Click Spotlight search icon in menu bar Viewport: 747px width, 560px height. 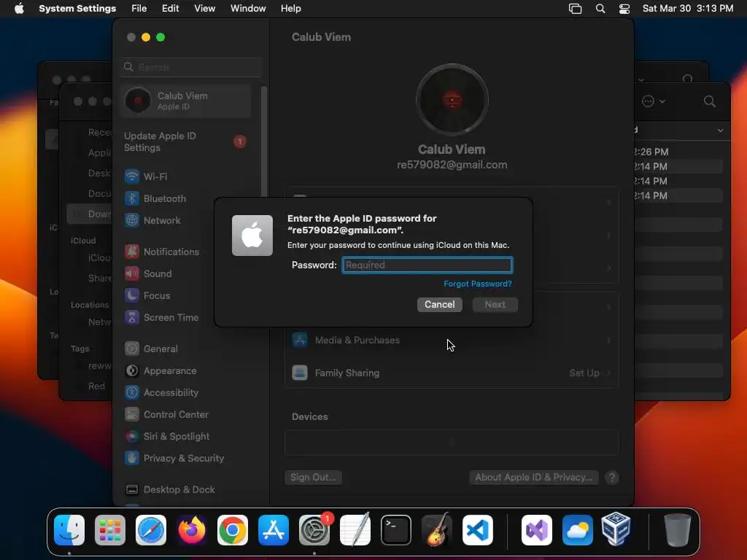pyautogui.click(x=600, y=9)
